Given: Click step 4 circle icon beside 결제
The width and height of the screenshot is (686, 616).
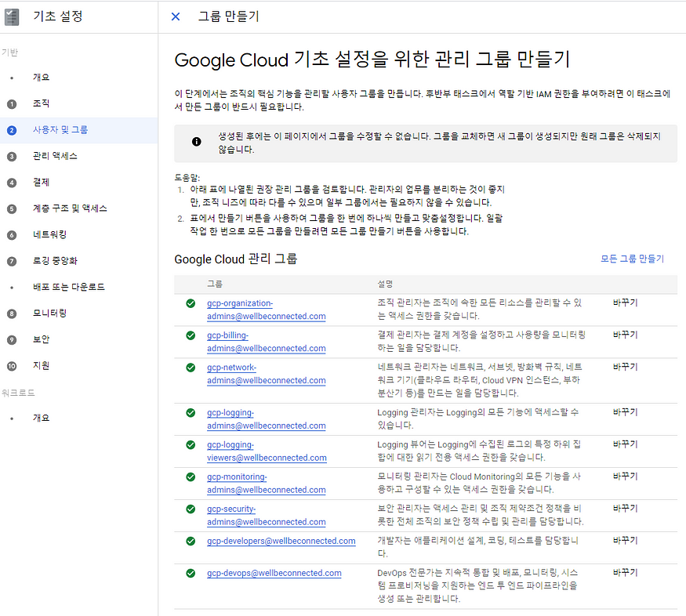Looking at the screenshot, I should [x=12, y=183].
